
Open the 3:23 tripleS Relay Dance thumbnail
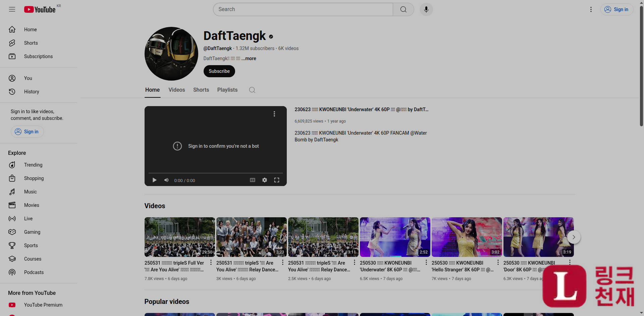[x=252, y=237]
